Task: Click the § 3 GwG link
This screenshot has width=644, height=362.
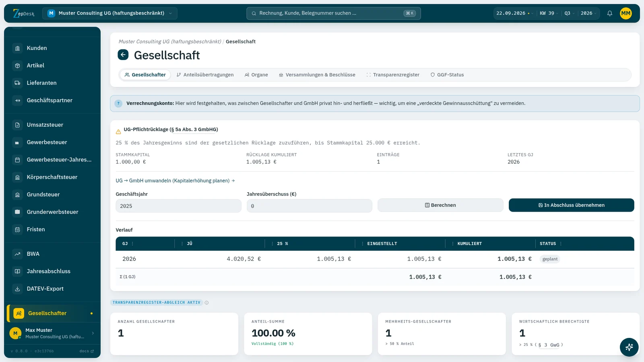Action: pos(549,345)
